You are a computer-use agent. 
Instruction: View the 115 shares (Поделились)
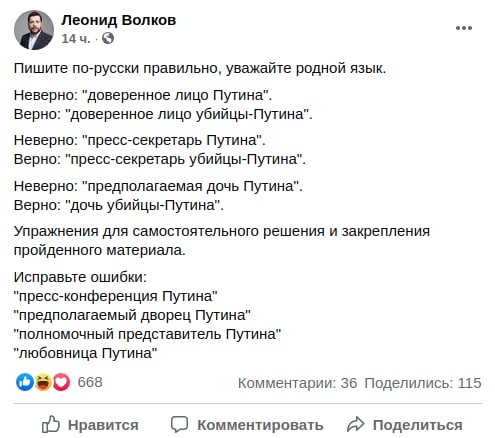[423, 383]
